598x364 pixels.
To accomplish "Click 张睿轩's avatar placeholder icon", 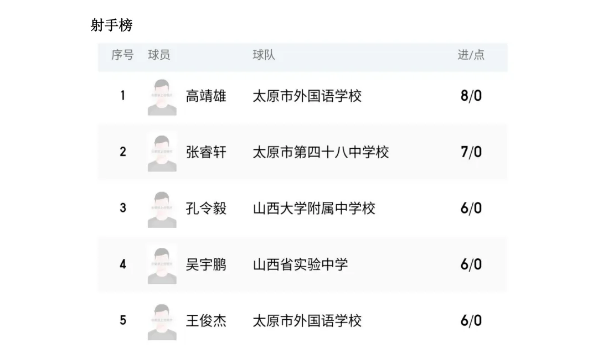I will coord(162,153).
